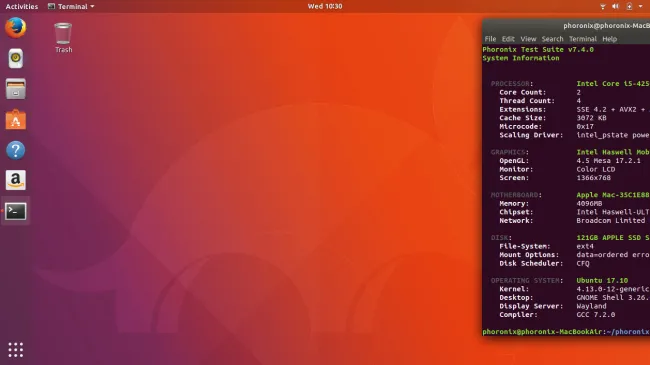The image size is (650, 365).
Task: Click Display Server value Wayland
Action: (x=591, y=306)
